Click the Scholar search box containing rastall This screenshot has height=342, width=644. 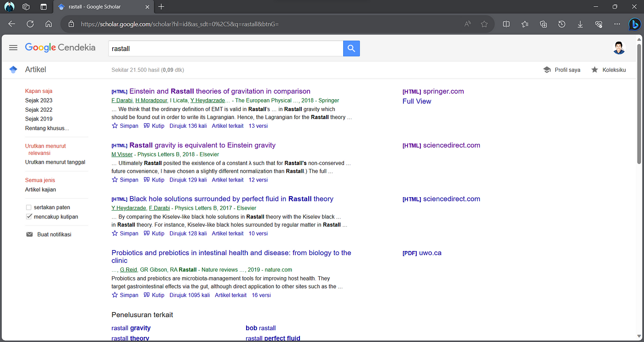(x=226, y=48)
